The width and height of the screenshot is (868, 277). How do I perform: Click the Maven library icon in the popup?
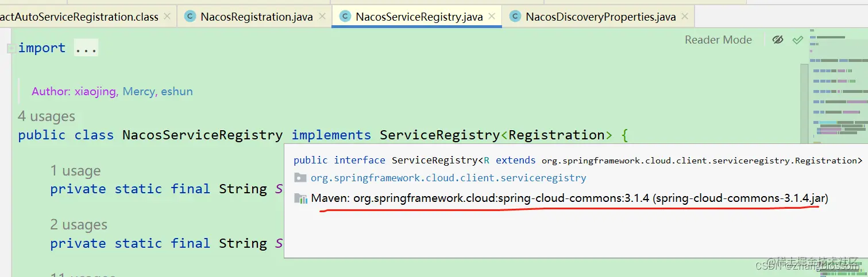click(300, 198)
